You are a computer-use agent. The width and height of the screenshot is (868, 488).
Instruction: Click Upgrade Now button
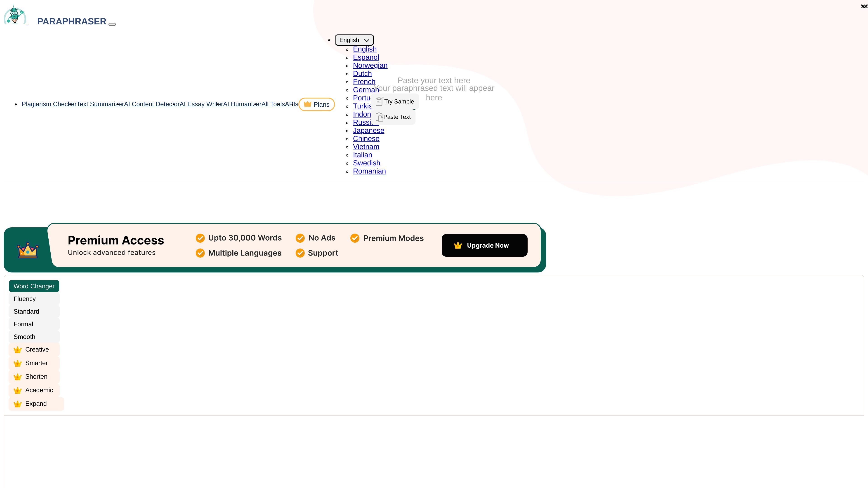[485, 245]
